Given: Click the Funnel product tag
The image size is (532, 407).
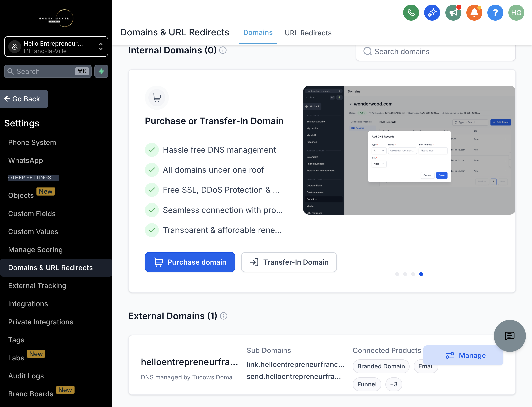Looking at the screenshot, I should [367, 384].
